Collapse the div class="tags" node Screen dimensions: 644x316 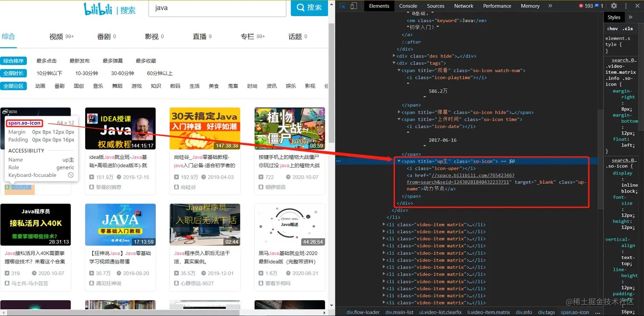pyautogui.click(x=394, y=63)
